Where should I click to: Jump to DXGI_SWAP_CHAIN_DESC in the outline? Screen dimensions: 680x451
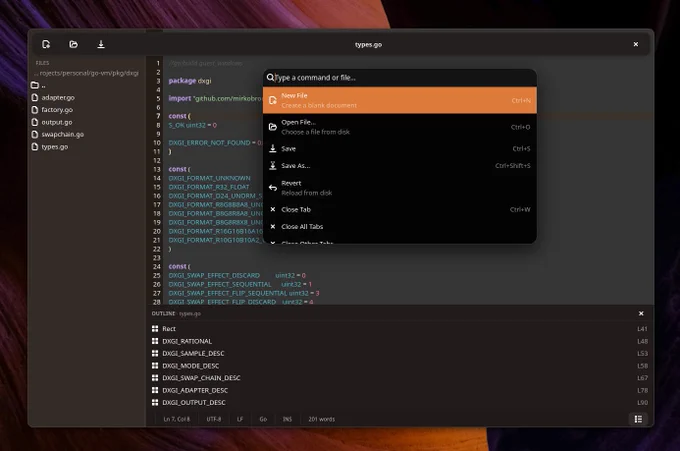pos(399,378)
